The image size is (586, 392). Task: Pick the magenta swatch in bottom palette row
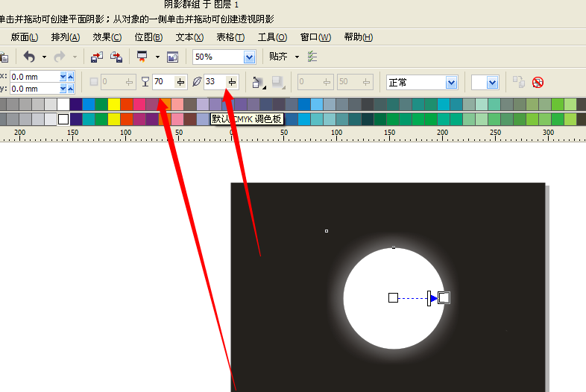point(139,119)
